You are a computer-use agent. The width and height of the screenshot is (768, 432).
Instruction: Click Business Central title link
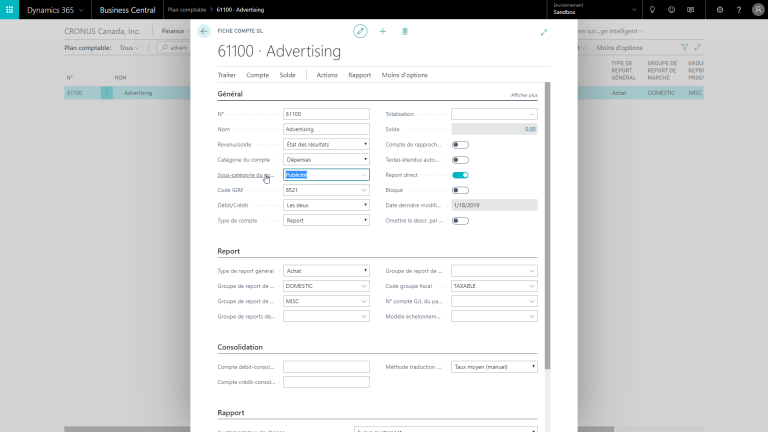pyautogui.click(x=127, y=10)
